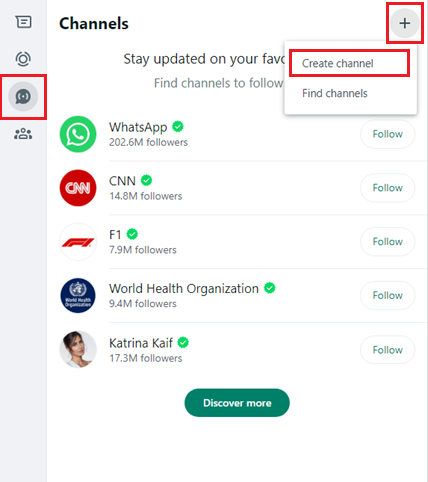Open Katrina Kaif profile picture
Screen dimensions: 428x482
click(78, 350)
